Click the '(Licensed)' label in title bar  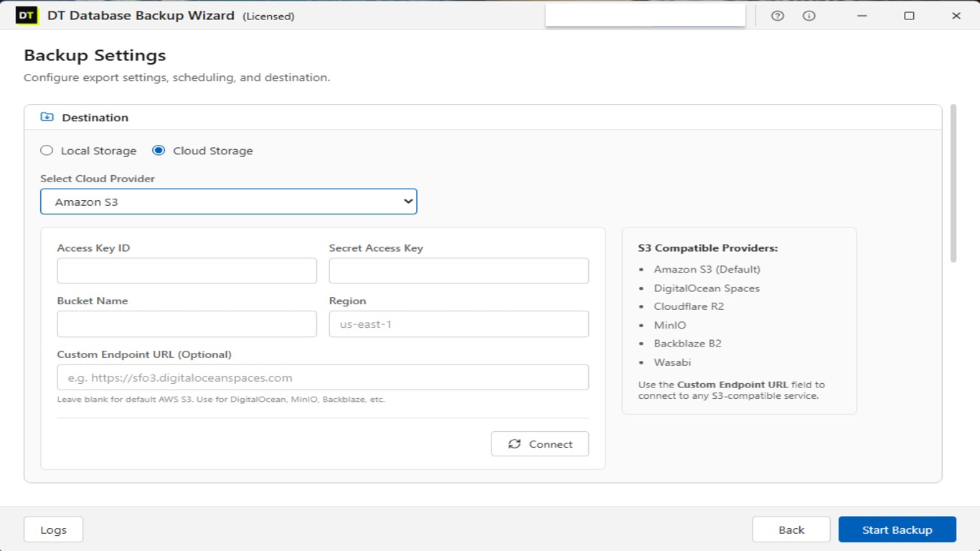(268, 17)
